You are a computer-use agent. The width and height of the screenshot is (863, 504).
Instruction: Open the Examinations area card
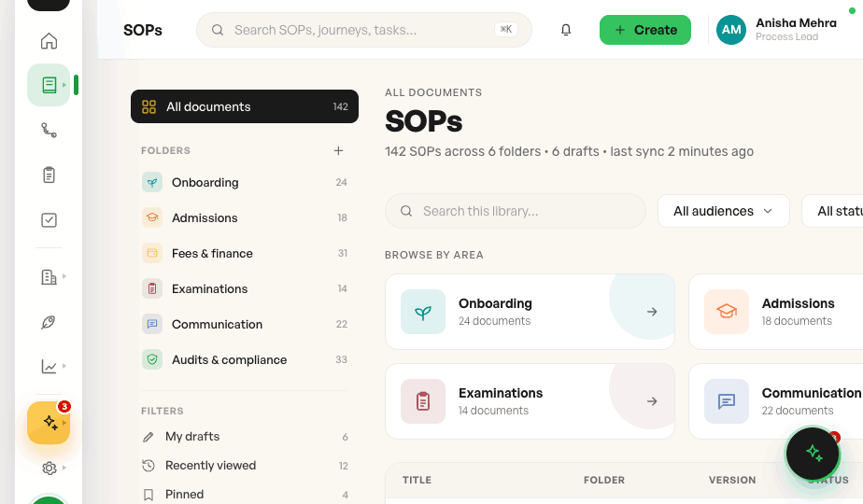click(x=530, y=401)
